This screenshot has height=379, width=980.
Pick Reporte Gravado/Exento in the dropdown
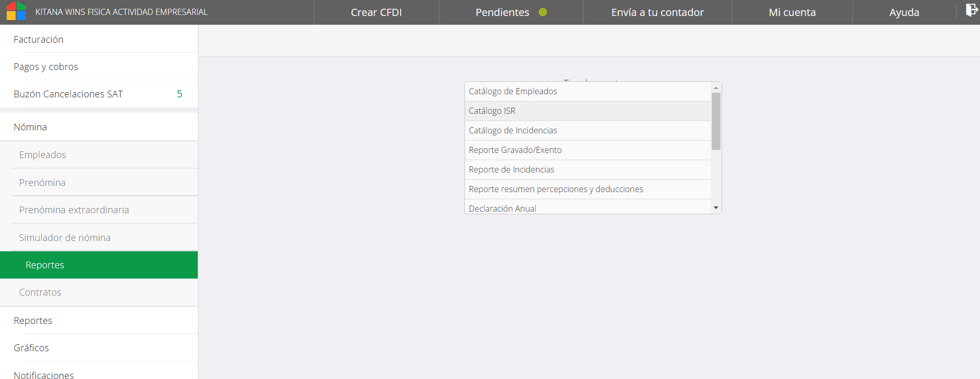515,150
